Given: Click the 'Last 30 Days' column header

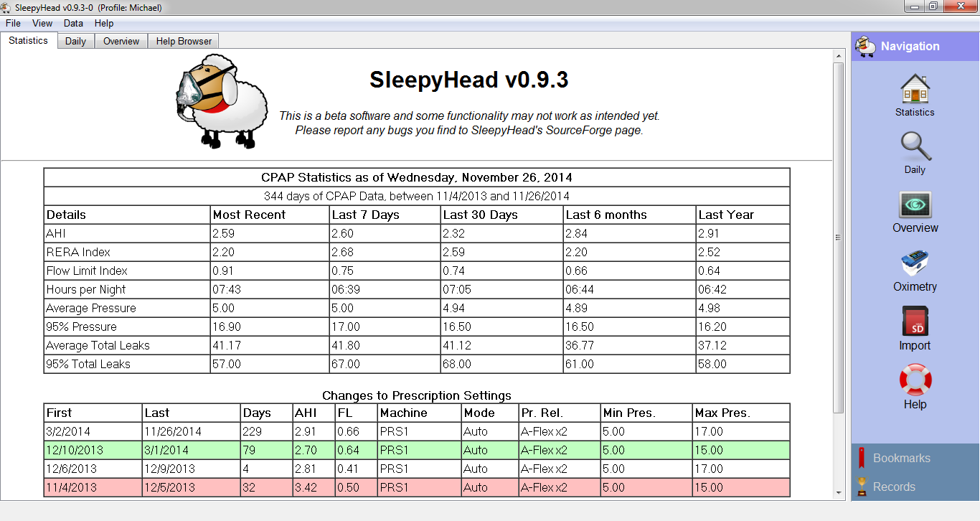Looking at the screenshot, I should (480, 215).
